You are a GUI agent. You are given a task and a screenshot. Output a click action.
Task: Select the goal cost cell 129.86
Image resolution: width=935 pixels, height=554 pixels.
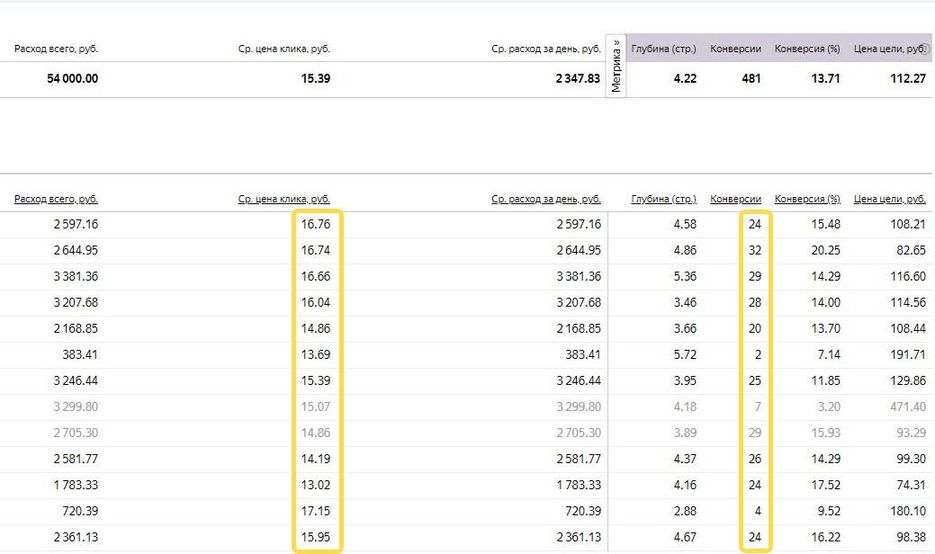[x=908, y=380]
